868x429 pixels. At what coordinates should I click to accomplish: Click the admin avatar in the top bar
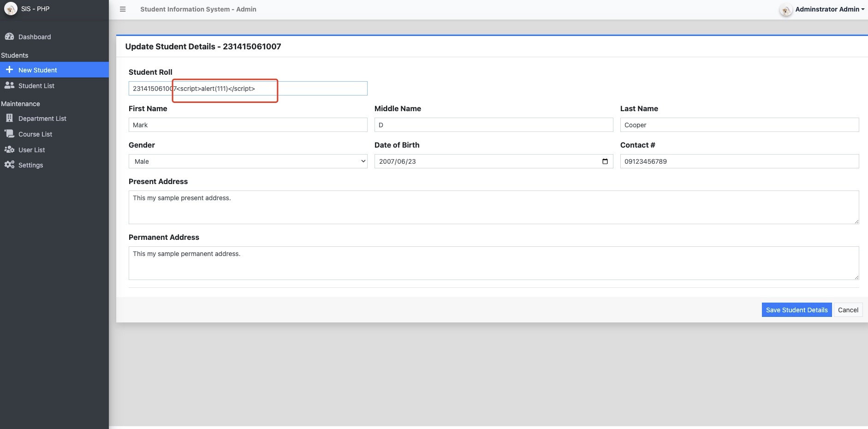tap(786, 10)
